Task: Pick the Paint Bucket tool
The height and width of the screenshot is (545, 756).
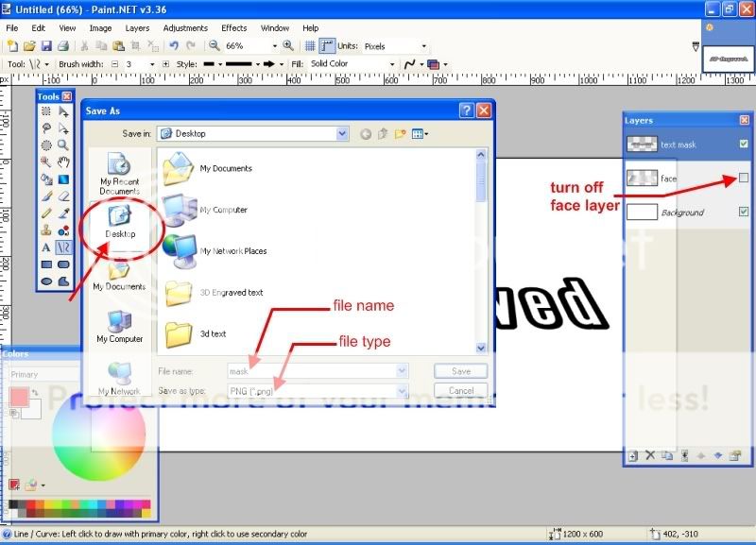Action: coord(46,179)
